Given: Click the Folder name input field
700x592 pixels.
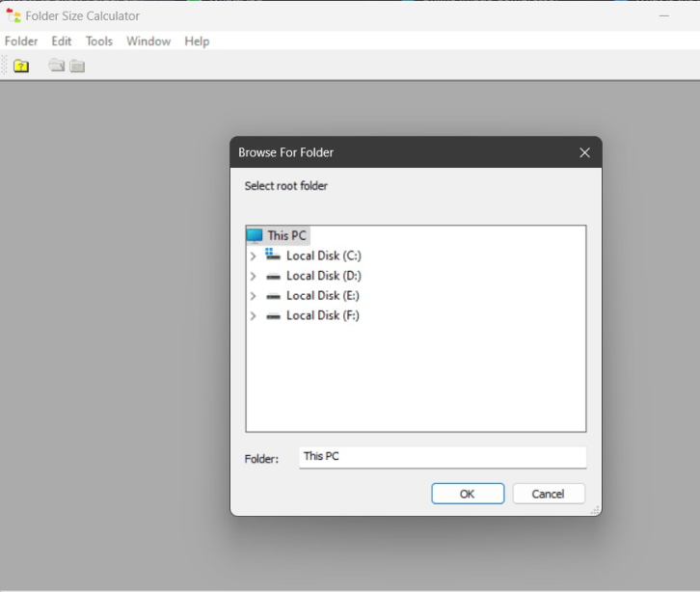Looking at the screenshot, I should pos(443,457).
